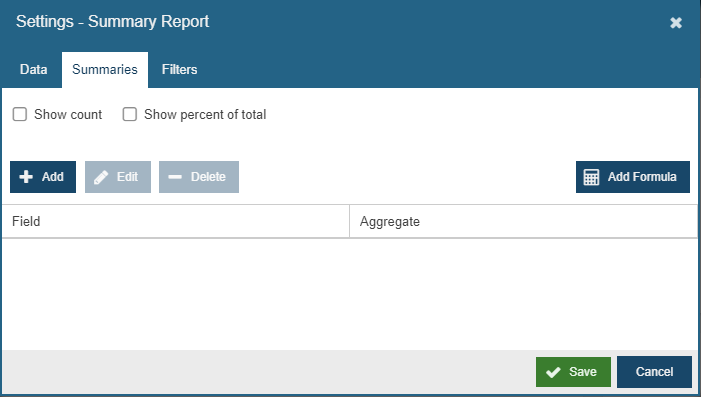Switch to the Data tab
Image resolution: width=701 pixels, height=397 pixels.
[34, 69]
